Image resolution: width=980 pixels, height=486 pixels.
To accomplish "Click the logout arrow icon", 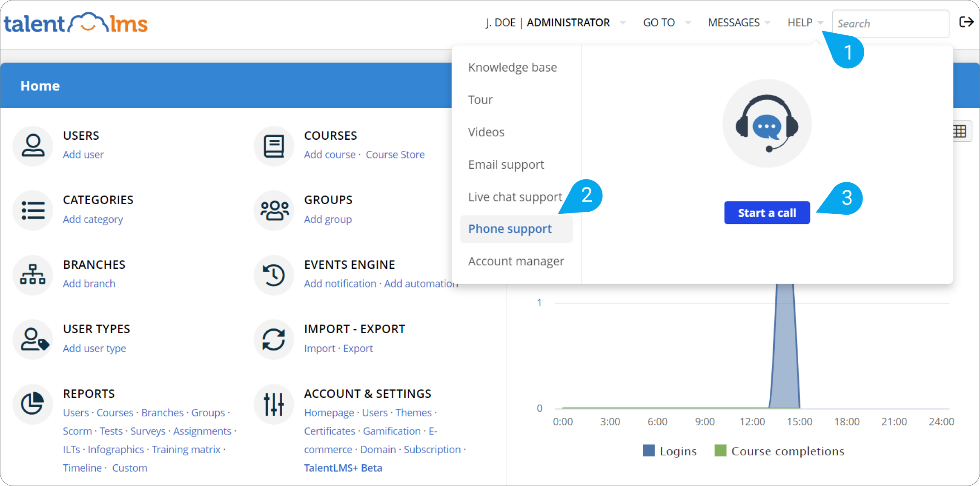I will (966, 22).
